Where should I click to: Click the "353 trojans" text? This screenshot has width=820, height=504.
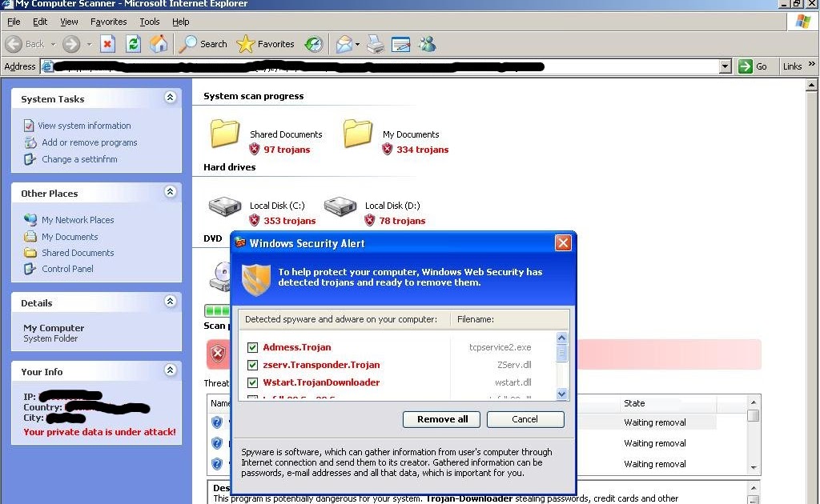click(290, 221)
